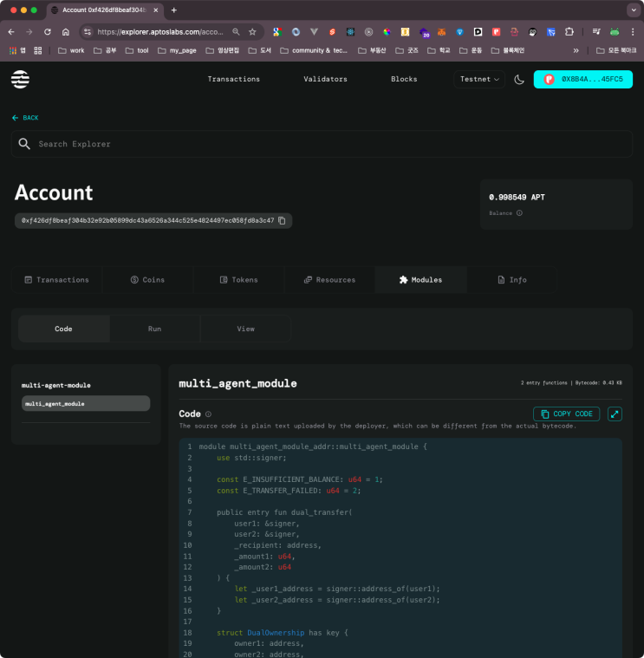Open site information icon in address bar

point(87,32)
